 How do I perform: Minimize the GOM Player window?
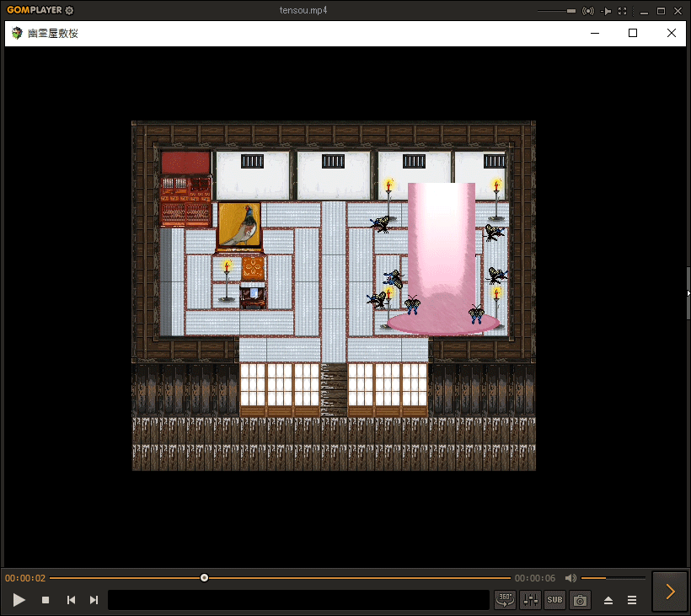(x=645, y=12)
